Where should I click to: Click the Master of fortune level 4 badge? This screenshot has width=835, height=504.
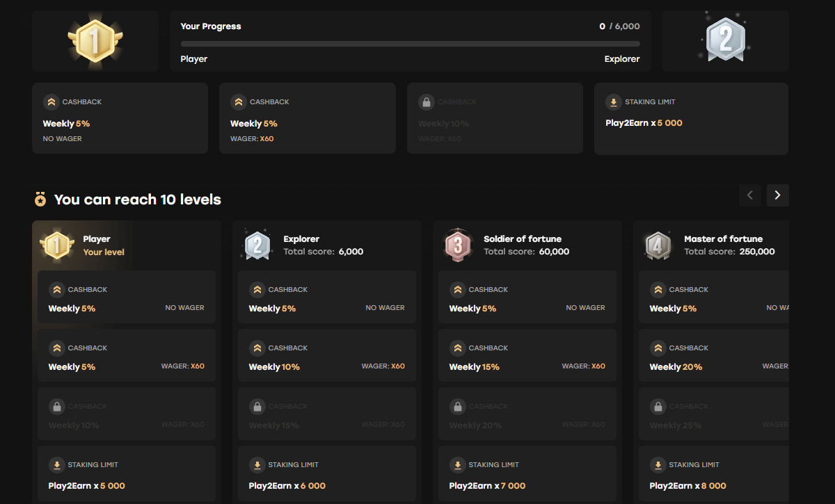tap(658, 245)
